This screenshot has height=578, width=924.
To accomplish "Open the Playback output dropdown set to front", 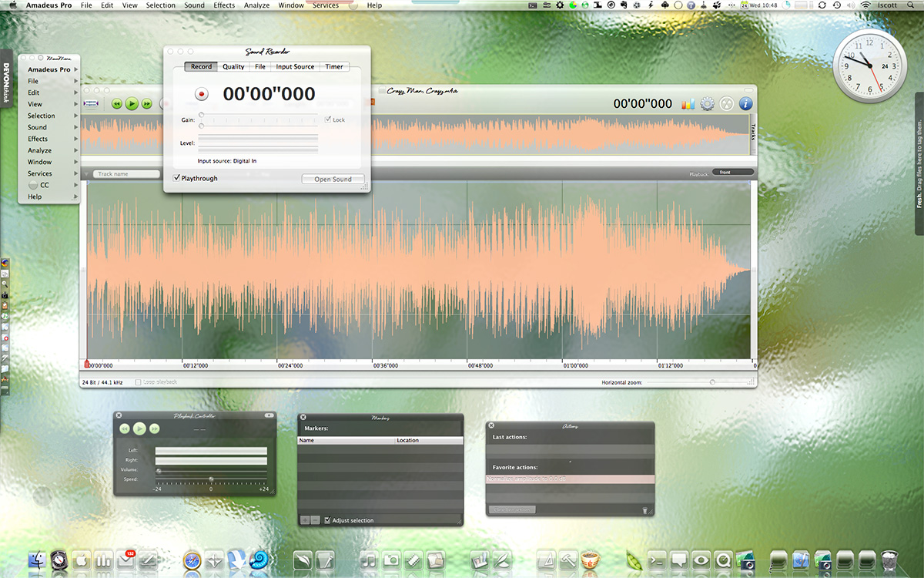I will (733, 173).
